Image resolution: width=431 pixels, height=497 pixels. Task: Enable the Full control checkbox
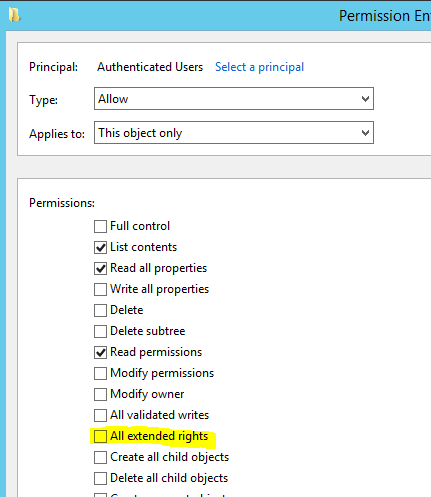(x=100, y=226)
